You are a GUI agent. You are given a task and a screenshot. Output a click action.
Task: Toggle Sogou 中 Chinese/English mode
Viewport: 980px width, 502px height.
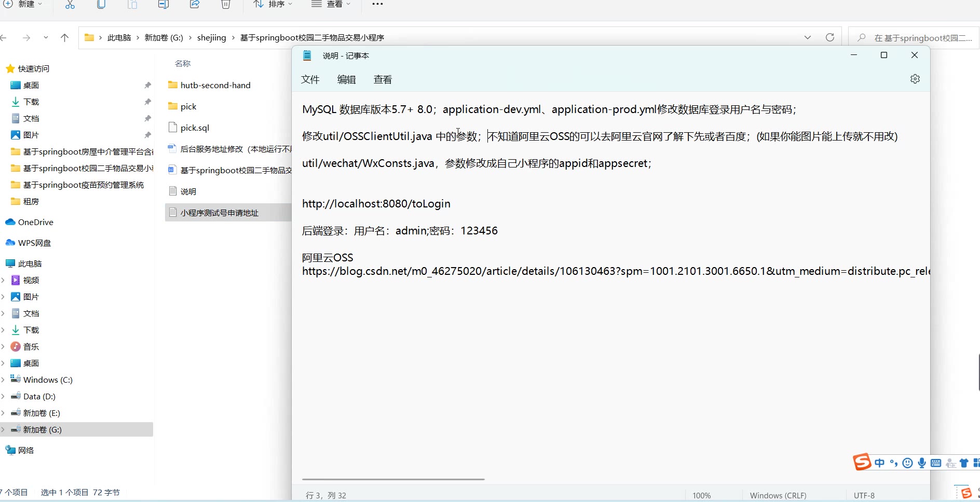point(879,463)
